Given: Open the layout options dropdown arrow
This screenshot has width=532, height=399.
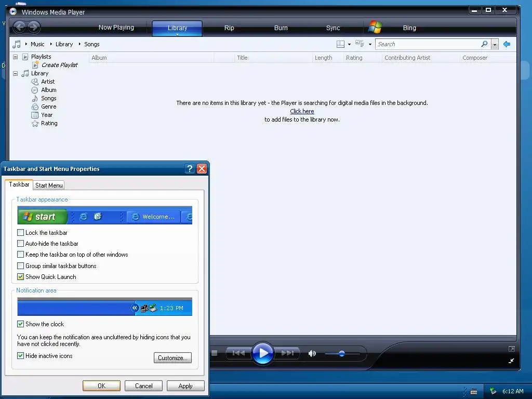Looking at the screenshot, I should [350, 45].
